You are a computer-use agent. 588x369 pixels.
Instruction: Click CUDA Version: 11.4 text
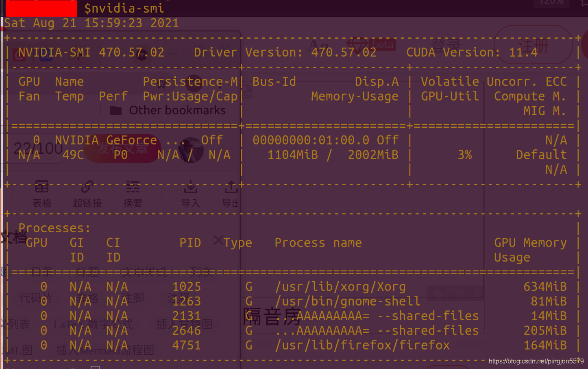pos(472,52)
